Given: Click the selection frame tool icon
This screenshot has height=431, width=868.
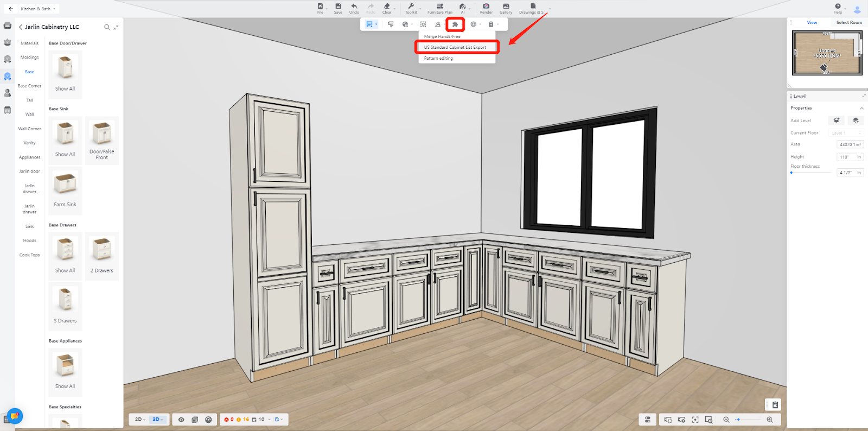Looking at the screenshot, I should 423,24.
